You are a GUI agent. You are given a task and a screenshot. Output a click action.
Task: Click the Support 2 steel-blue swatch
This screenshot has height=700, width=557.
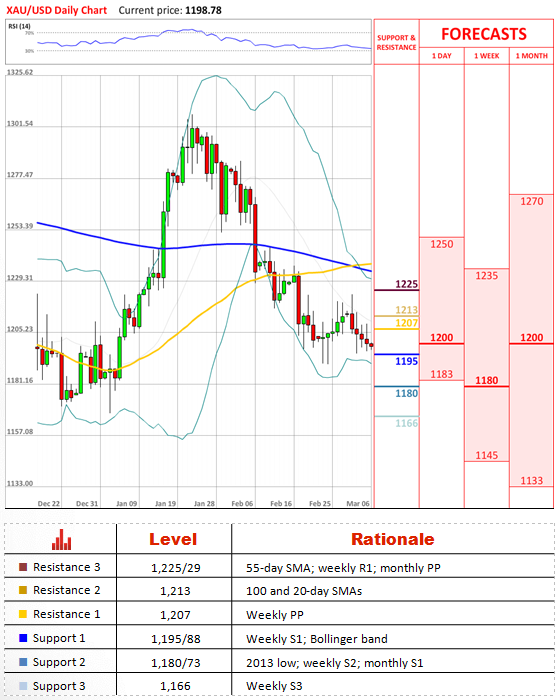pyautogui.click(x=23, y=662)
